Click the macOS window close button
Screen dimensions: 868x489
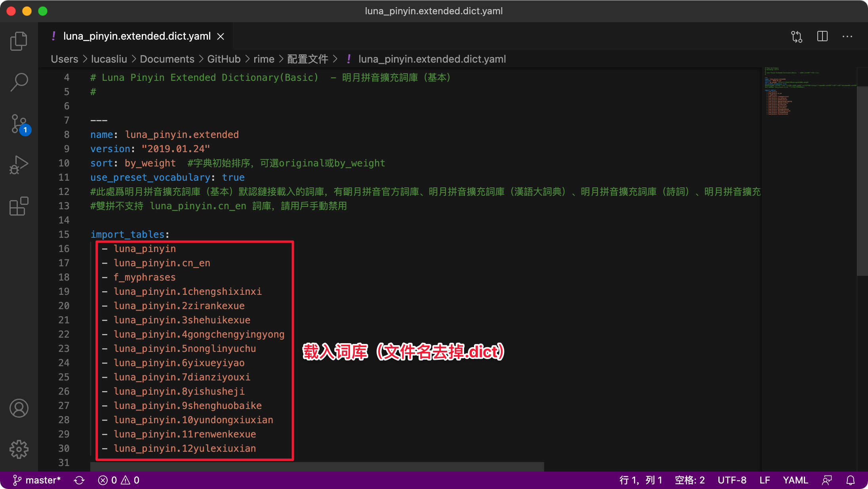[x=11, y=11]
